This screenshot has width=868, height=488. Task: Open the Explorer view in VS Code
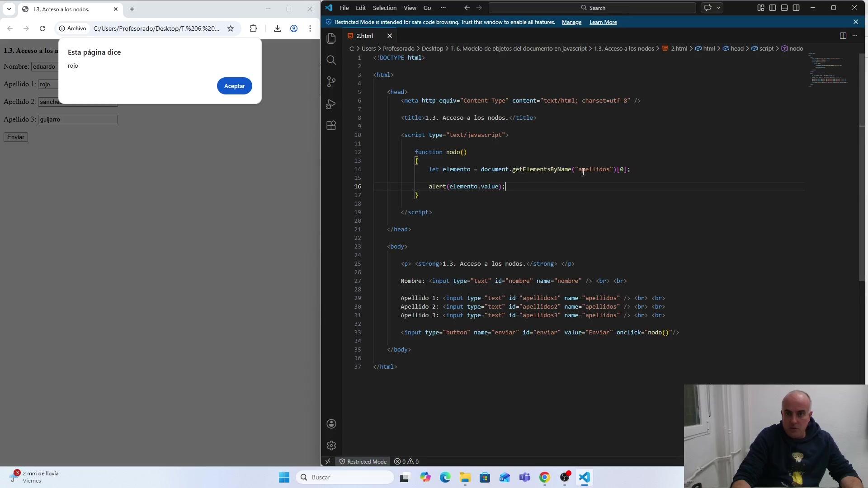pyautogui.click(x=331, y=38)
